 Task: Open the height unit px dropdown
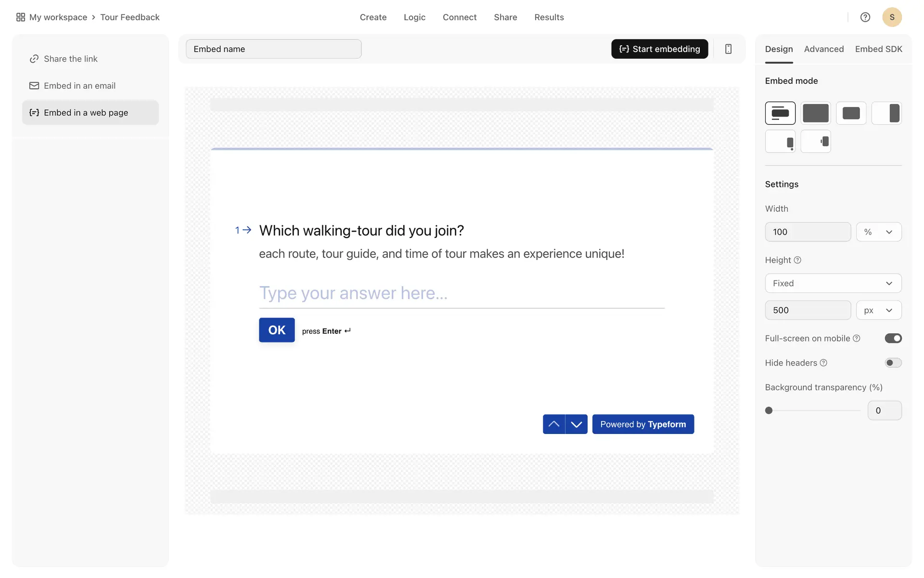[878, 310]
